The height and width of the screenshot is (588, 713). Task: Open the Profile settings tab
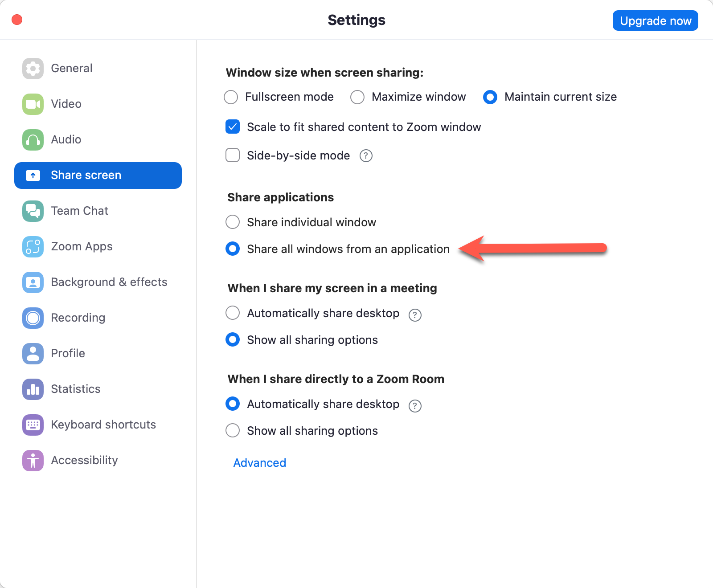point(68,353)
